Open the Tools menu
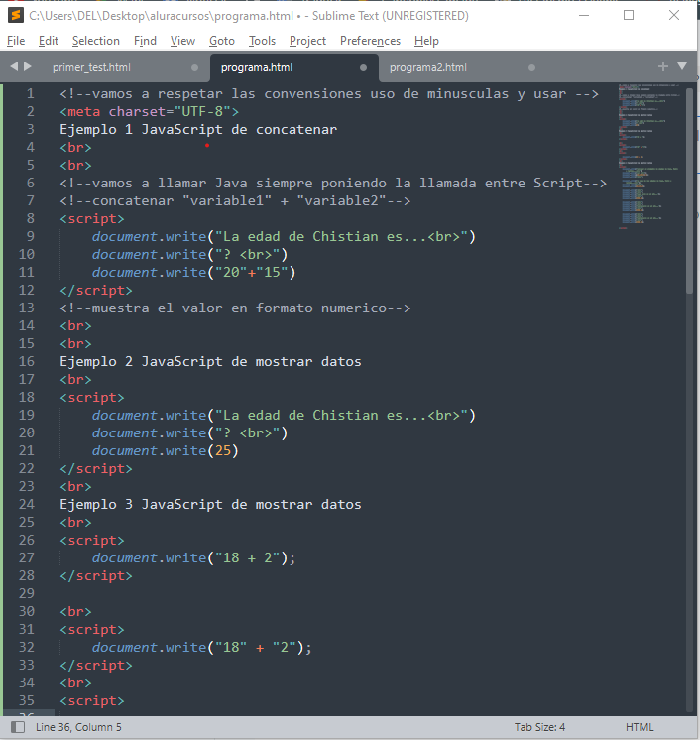 262,41
